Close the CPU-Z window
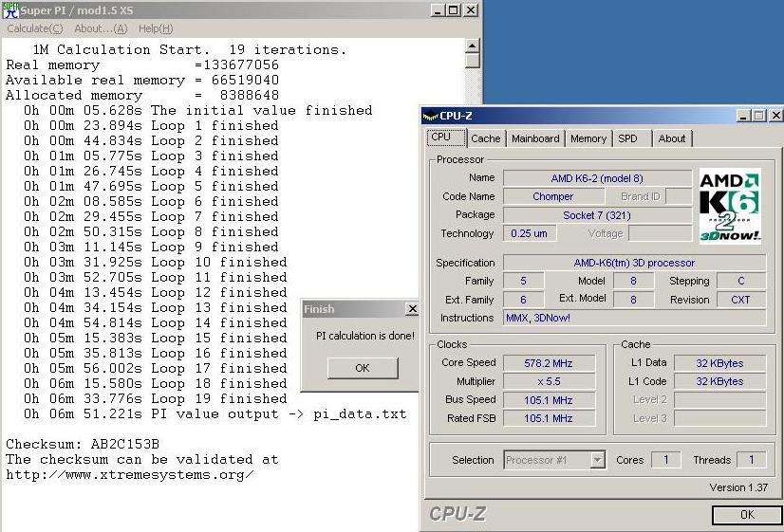Viewport: 784px width, 532px height. coord(775,116)
